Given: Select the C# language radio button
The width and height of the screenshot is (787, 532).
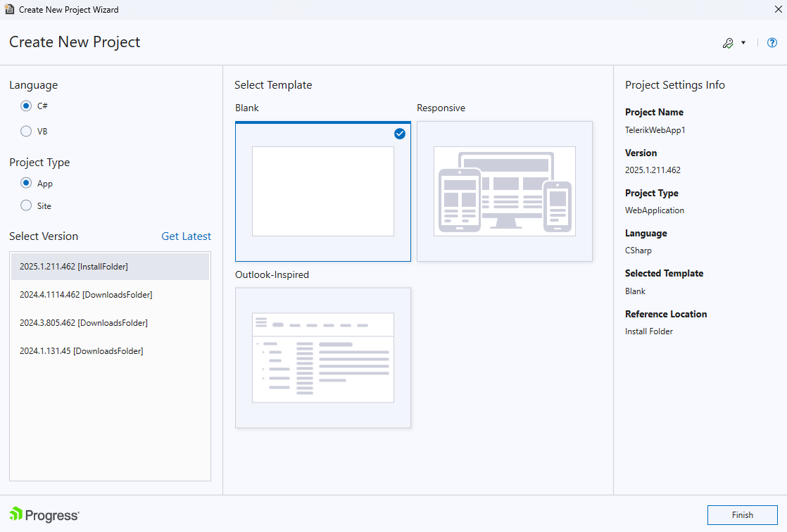Looking at the screenshot, I should (x=26, y=106).
